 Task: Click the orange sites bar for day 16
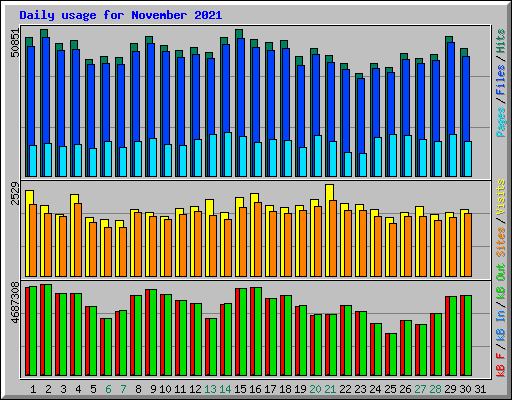tap(258, 239)
